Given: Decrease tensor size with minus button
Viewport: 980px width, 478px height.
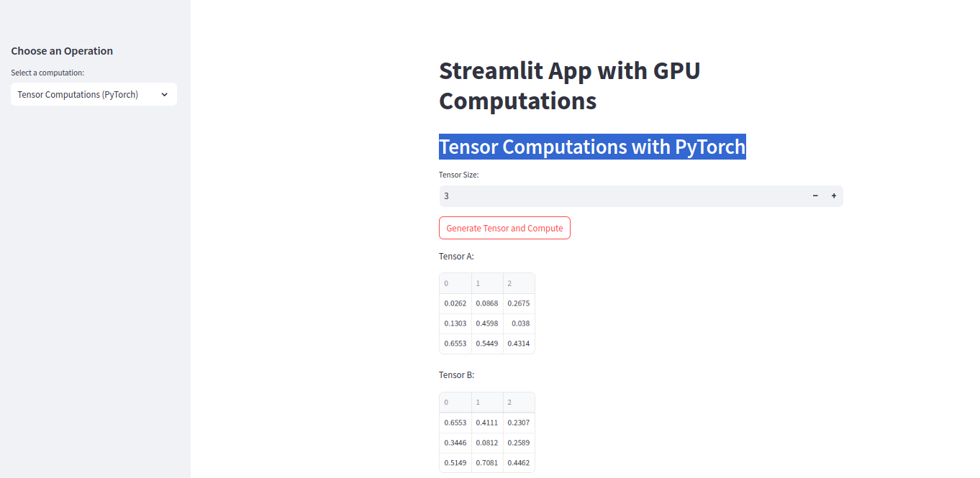Looking at the screenshot, I should click(x=815, y=196).
